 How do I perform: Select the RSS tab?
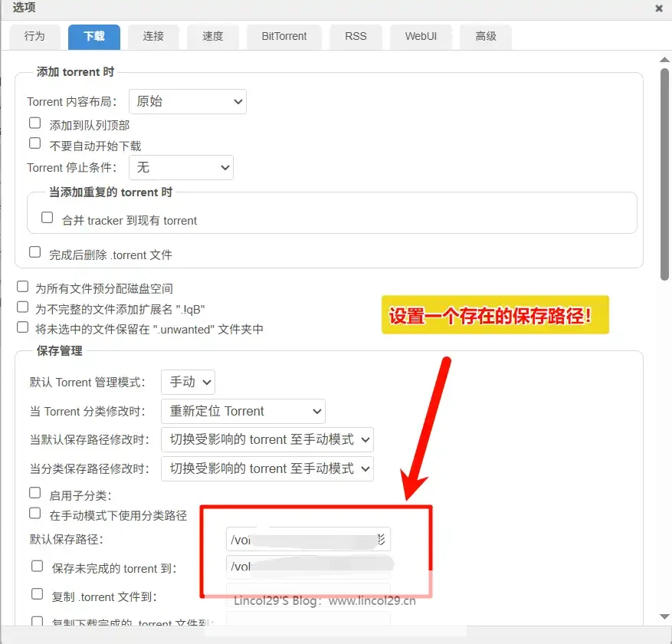click(356, 36)
